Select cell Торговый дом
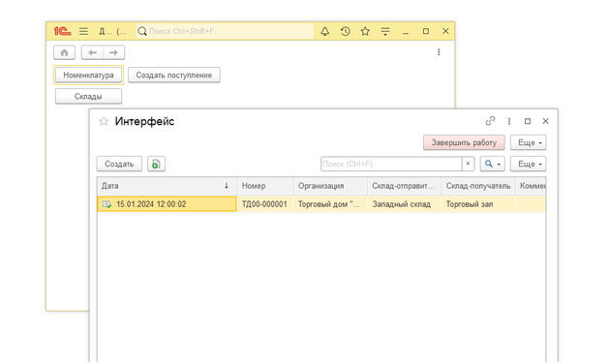608x364 pixels. click(330, 204)
